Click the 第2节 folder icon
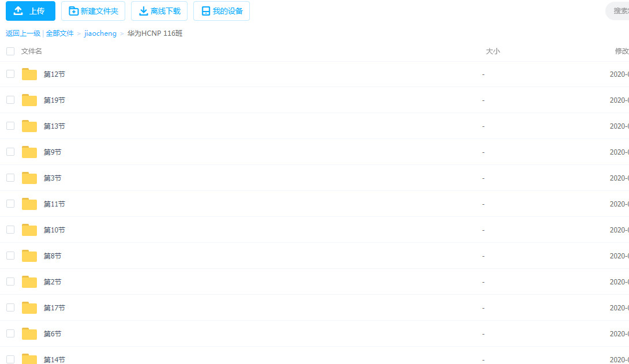Image resolution: width=629 pixels, height=364 pixels. coord(29,282)
